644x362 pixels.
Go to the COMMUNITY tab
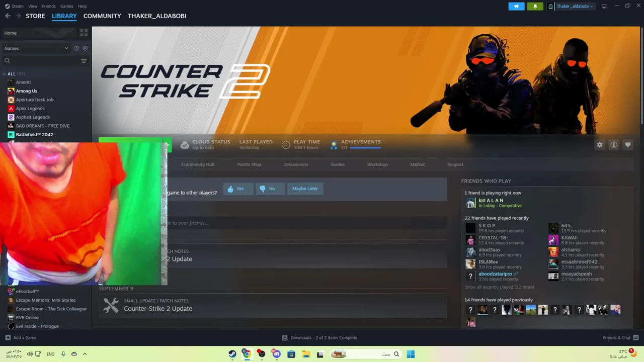point(102,16)
